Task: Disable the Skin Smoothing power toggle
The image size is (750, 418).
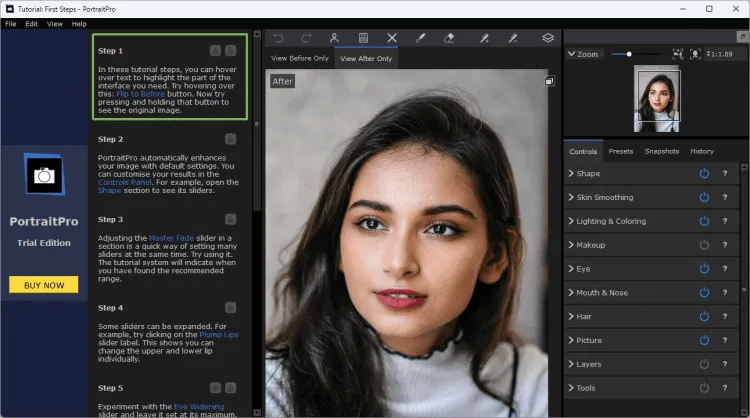Action: tap(704, 197)
